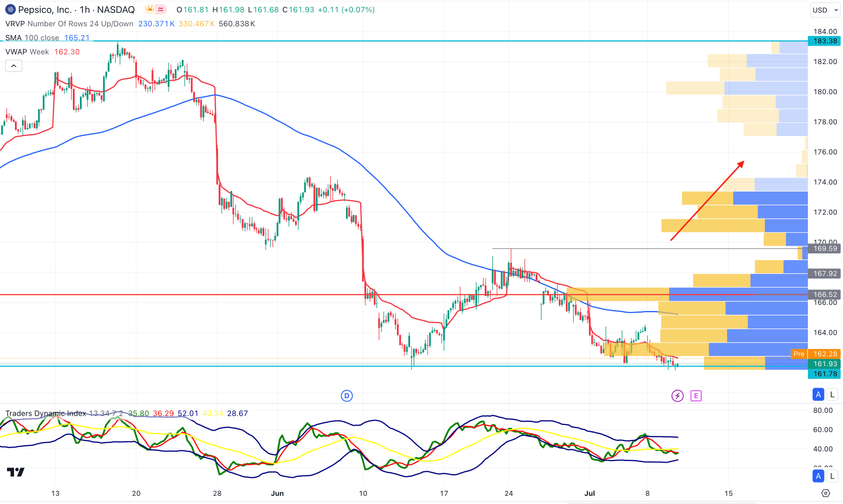Click the 166.52 red line price label

[825, 294]
